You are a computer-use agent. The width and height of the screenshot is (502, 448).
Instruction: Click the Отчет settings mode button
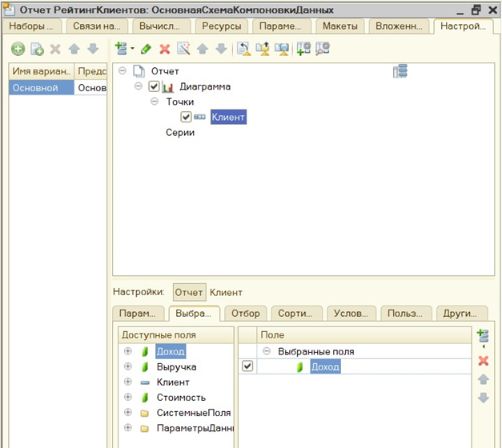[189, 293]
